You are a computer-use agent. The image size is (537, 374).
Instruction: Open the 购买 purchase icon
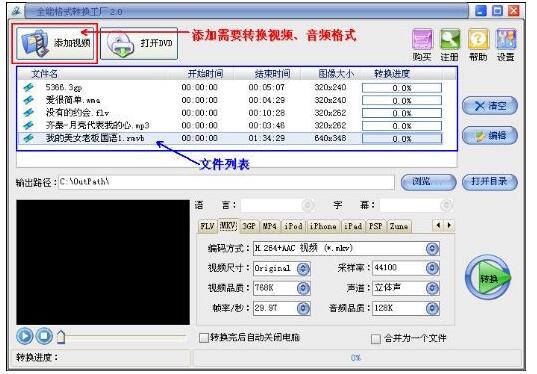[422, 45]
